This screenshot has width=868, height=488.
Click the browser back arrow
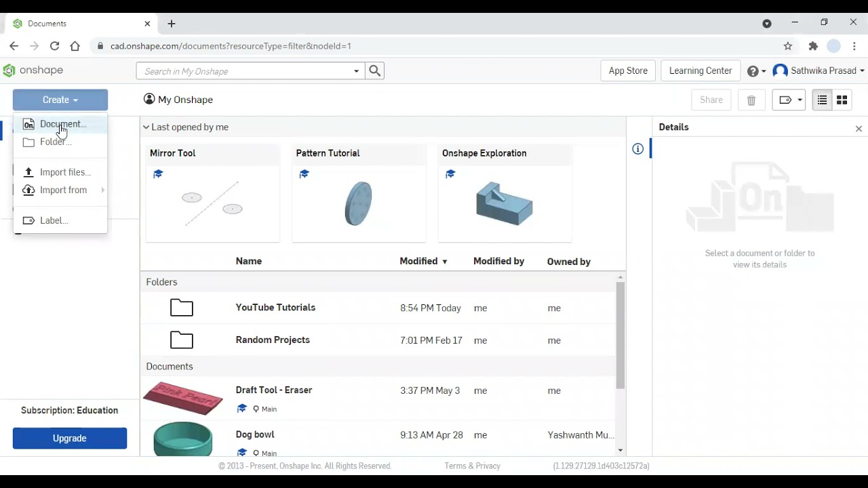[x=14, y=46]
